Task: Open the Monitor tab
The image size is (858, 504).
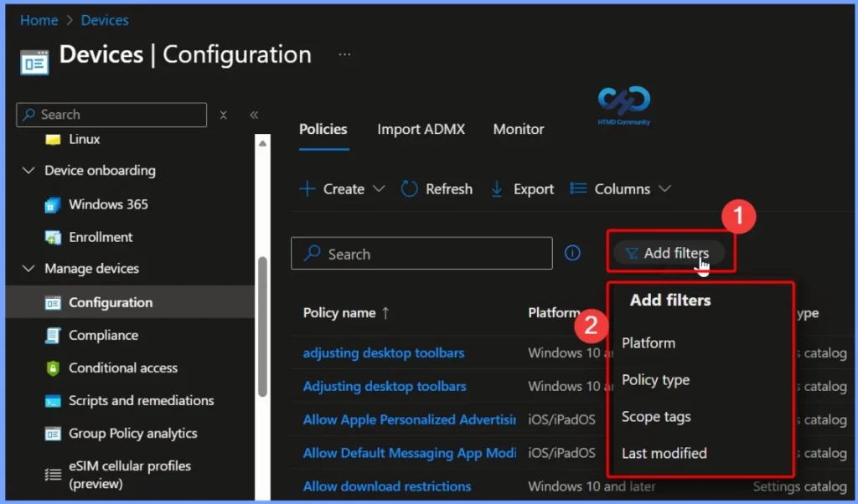Action: tap(518, 129)
